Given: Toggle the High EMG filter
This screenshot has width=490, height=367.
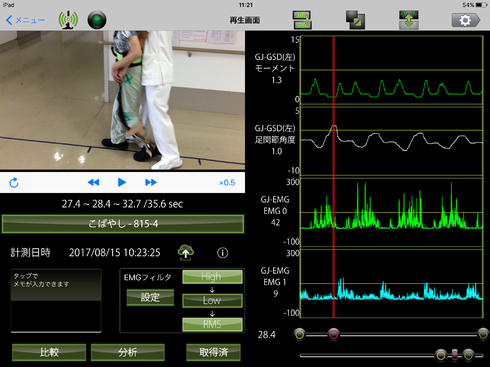Looking at the screenshot, I should click(x=212, y=277).
